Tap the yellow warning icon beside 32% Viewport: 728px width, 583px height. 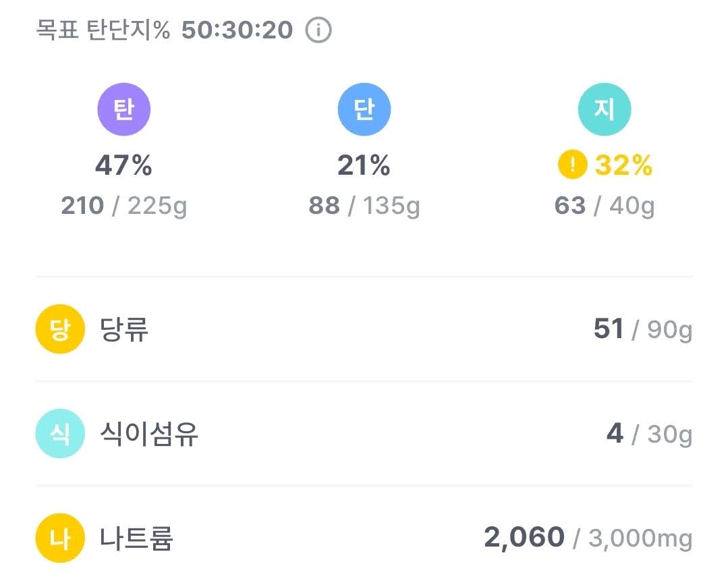(572, 165)
